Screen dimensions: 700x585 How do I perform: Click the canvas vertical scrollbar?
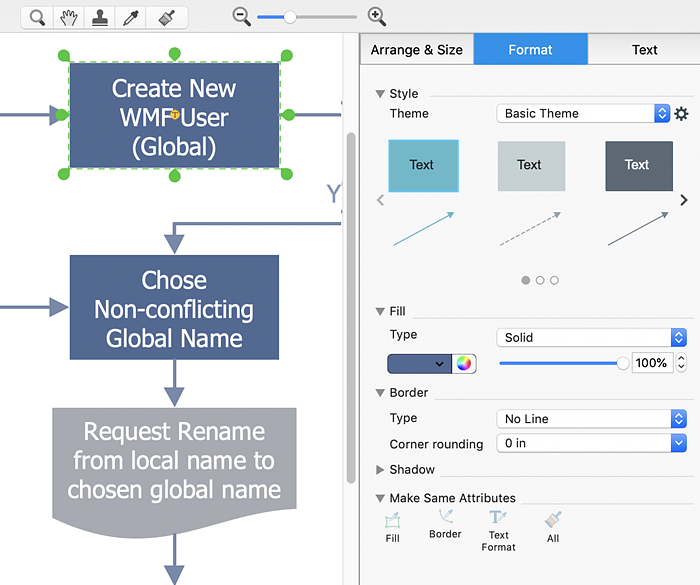[351, 308]
